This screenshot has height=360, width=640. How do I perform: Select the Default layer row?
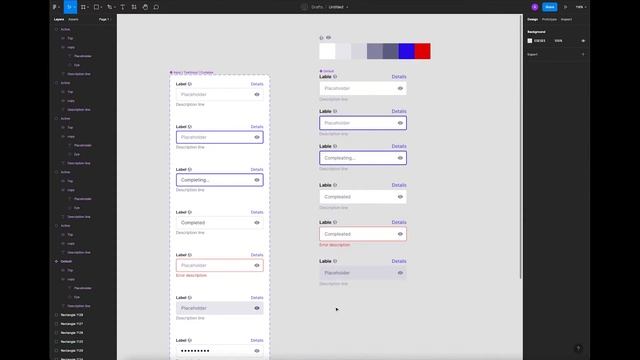point(83,261)
